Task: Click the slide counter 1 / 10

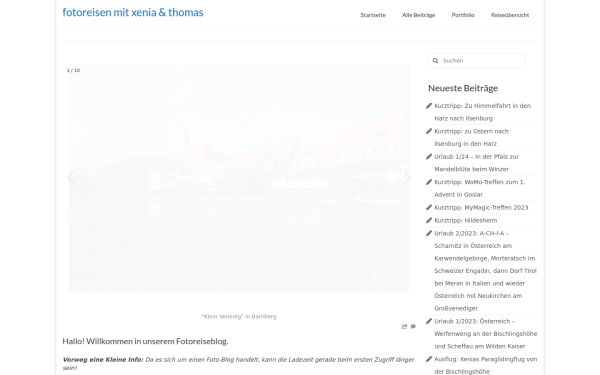Action: pos(73,70)
